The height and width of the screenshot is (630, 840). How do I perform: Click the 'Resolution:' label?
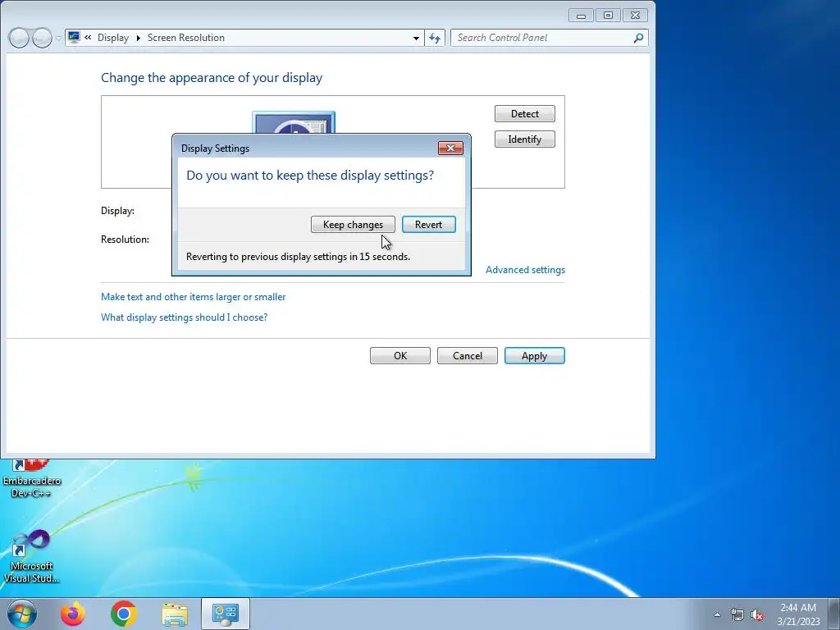coord(125,240)
